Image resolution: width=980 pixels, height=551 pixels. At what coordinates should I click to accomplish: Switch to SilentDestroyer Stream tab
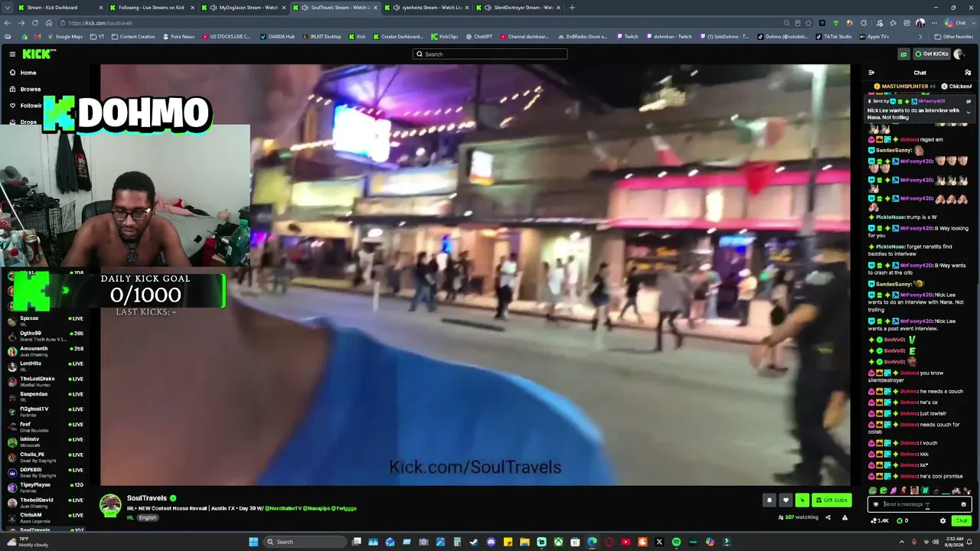(518, 8)
